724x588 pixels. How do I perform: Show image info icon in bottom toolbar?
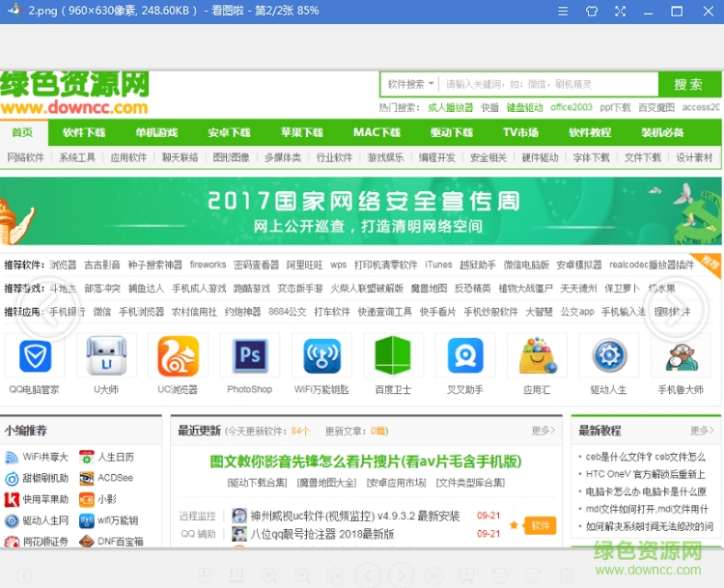pyautogui.click(x=24, y=575)
